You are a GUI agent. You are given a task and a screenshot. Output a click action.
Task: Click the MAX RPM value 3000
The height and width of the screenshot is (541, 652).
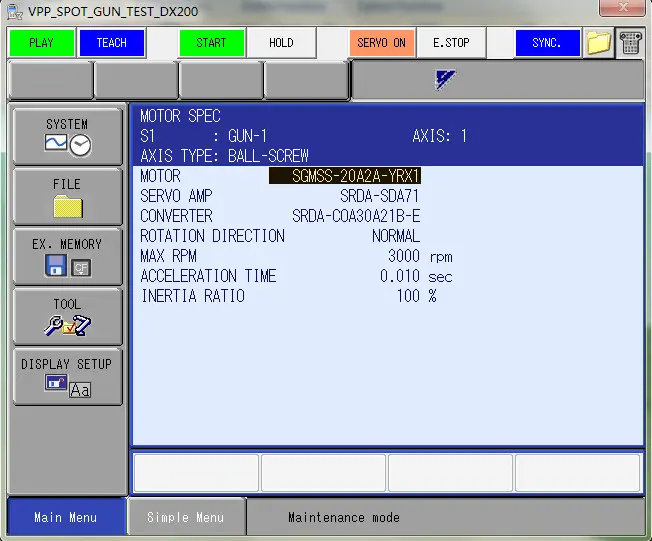click(x=403, y=256)
